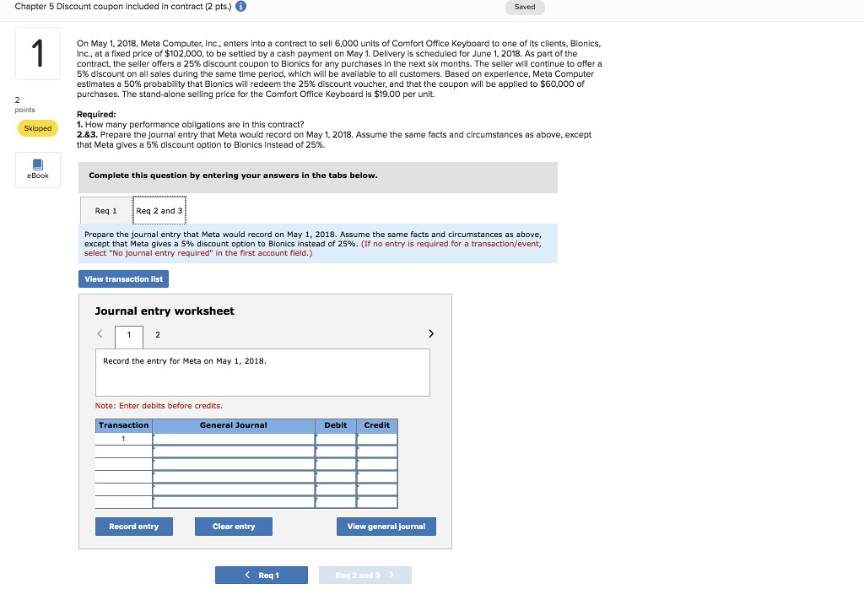864x616 pixels.
Task: Click the chapter title 'Chapter 5 Discount coupon' text
Action: pyautogui.click(x=123, y=7)
